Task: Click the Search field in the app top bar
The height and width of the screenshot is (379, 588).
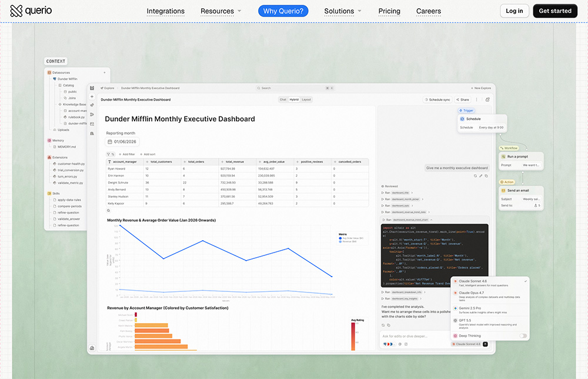Action: [295, 88]
